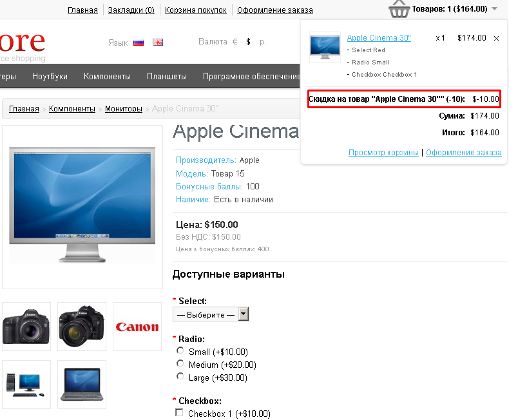Choose the Small radio option
The image size is (518, 420).
coord(180,350)
